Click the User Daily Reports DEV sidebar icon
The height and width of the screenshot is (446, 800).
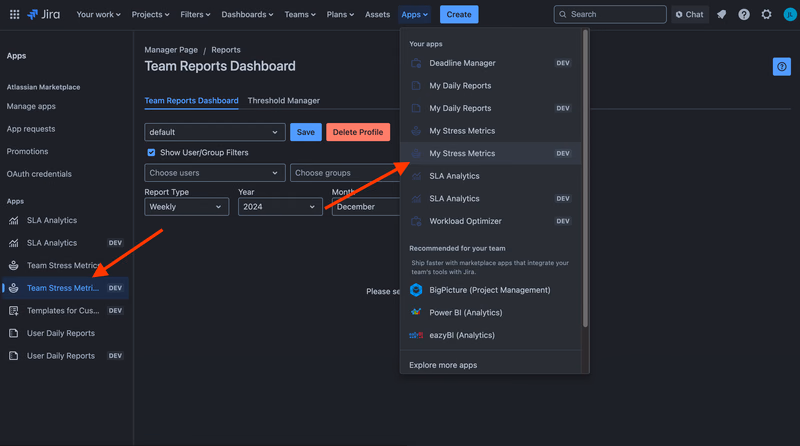(14, 356)
